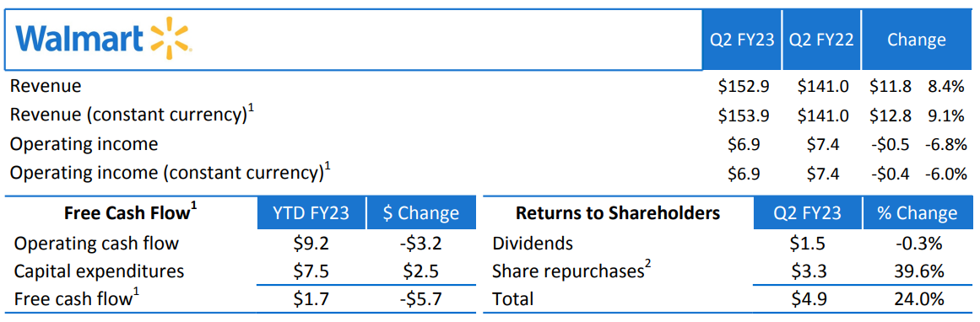
Task: Click the $ Change header cell
Action: coord(421,212)
